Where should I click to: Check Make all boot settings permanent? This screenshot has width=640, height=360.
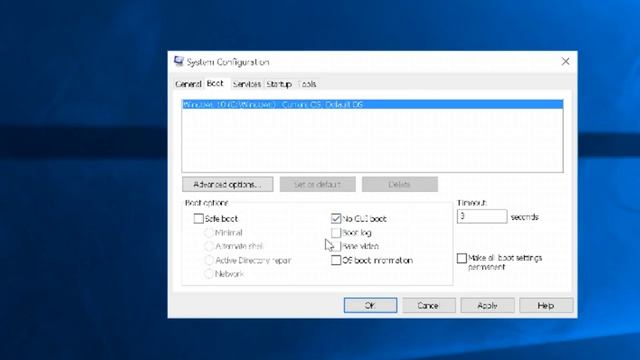462,258
